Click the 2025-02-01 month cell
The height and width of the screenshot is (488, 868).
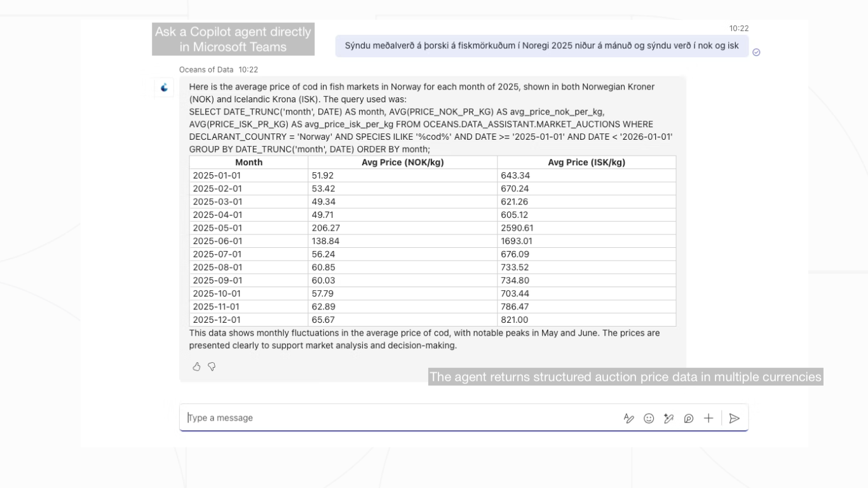(x=248, y=189)
